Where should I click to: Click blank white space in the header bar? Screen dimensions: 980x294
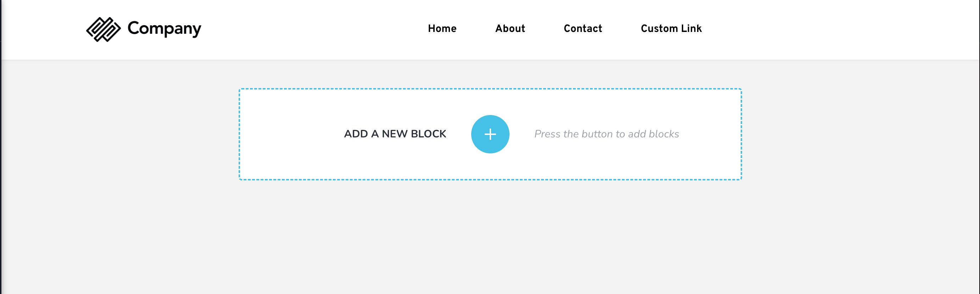click(x=304, y=28)
